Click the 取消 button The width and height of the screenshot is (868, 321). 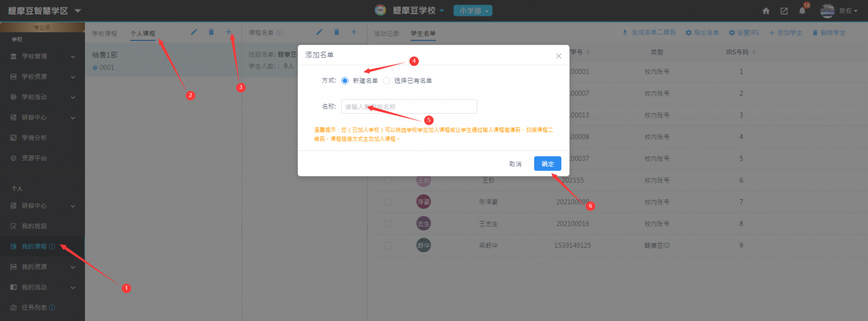(515, 164)
